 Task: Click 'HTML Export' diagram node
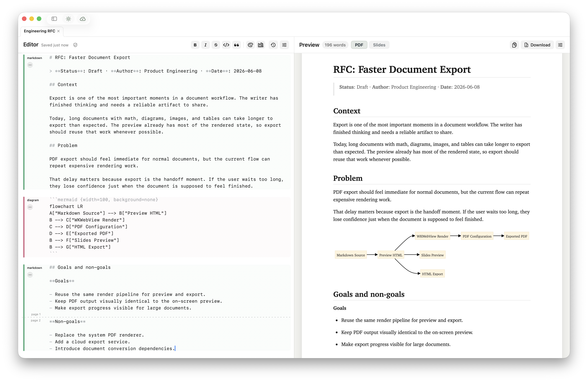click(432, 274)
